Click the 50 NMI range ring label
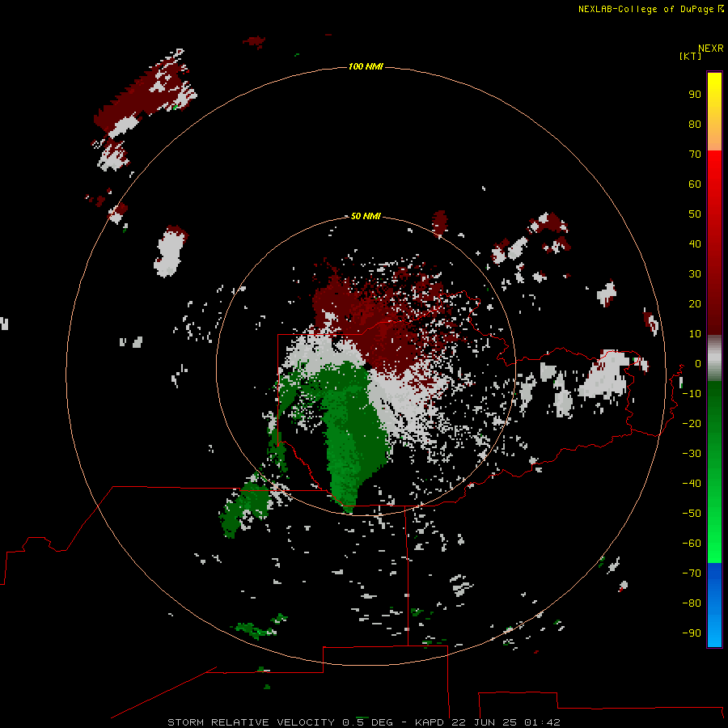728x728 pixels. point(366,216)
